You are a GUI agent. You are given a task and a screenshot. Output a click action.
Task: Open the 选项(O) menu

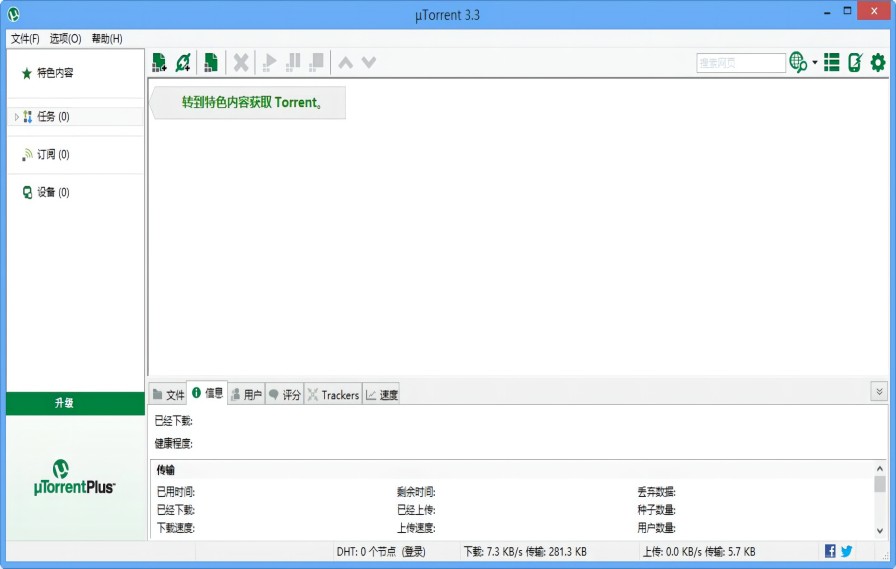point(65,38)
